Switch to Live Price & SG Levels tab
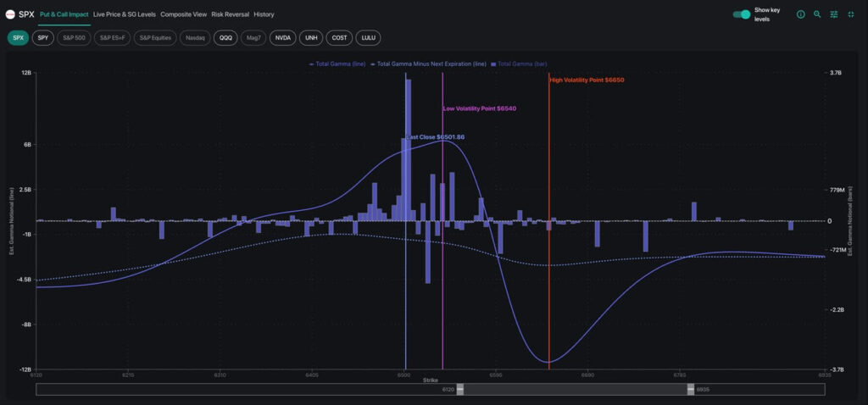The image size is (868, 405). click(125, 14)
